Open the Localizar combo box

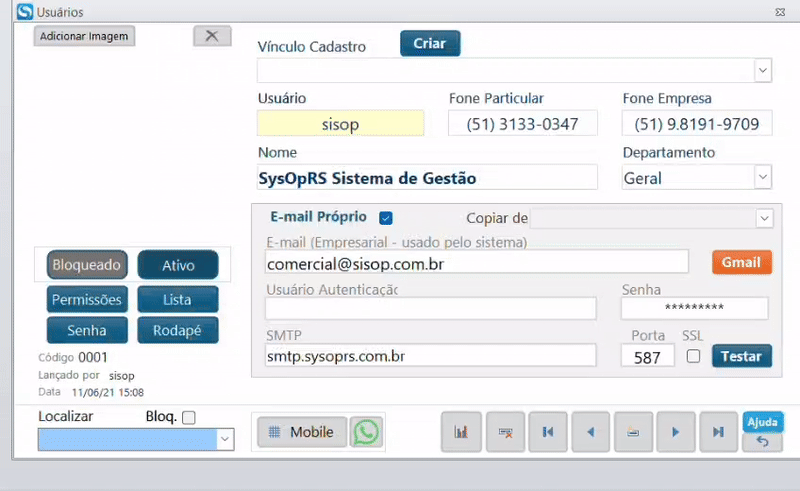[x=225, y=439]
